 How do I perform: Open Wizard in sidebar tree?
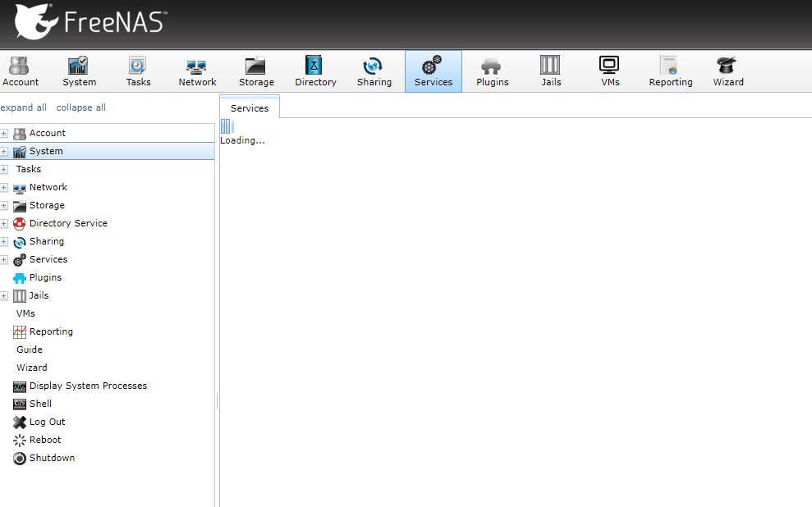pyautogui.click(x=31, y=368)
